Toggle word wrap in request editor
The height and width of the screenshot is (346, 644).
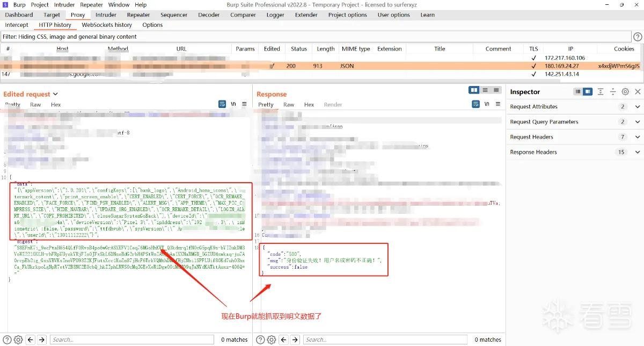tap(222, 104)
